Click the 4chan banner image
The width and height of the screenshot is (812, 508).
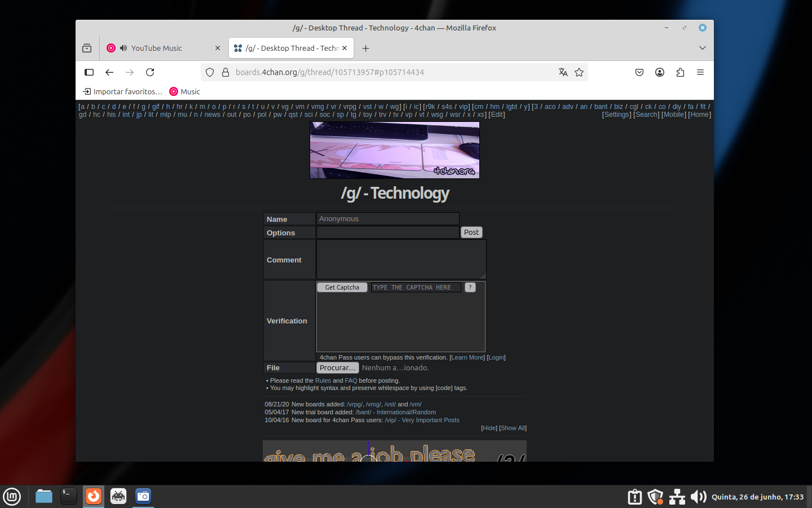point(395,150)
